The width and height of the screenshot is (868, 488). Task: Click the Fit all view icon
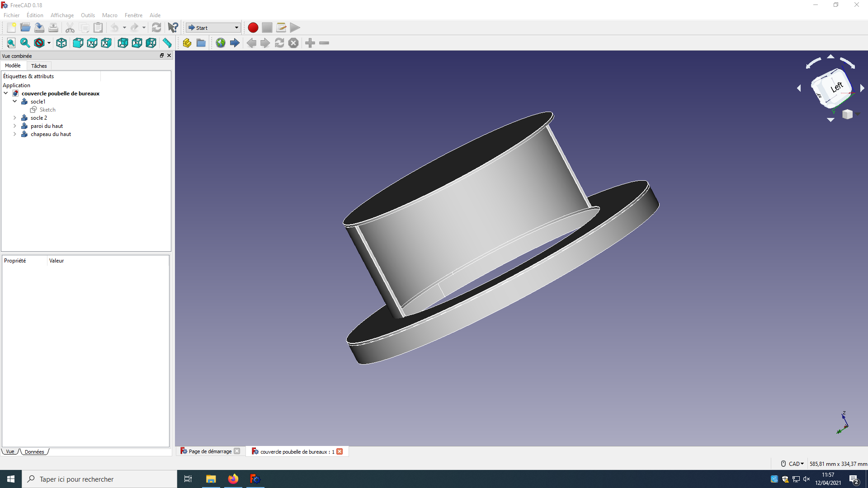click(11, 43)
